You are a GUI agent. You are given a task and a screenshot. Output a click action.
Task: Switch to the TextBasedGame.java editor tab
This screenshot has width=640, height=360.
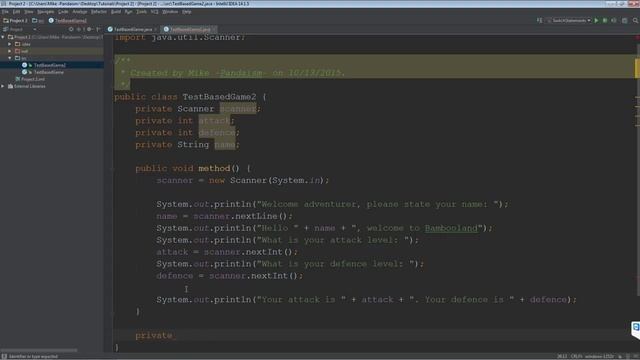coord(133,29)
